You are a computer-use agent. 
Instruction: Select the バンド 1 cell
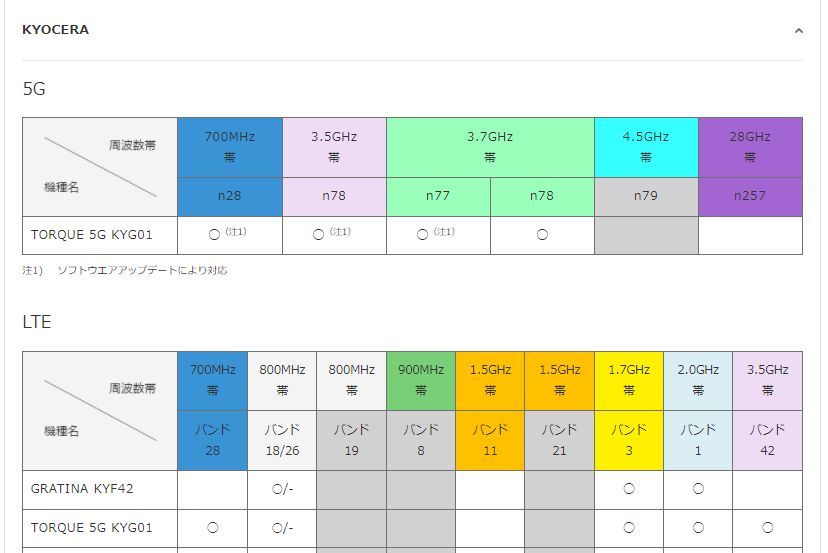coord(698,440)
